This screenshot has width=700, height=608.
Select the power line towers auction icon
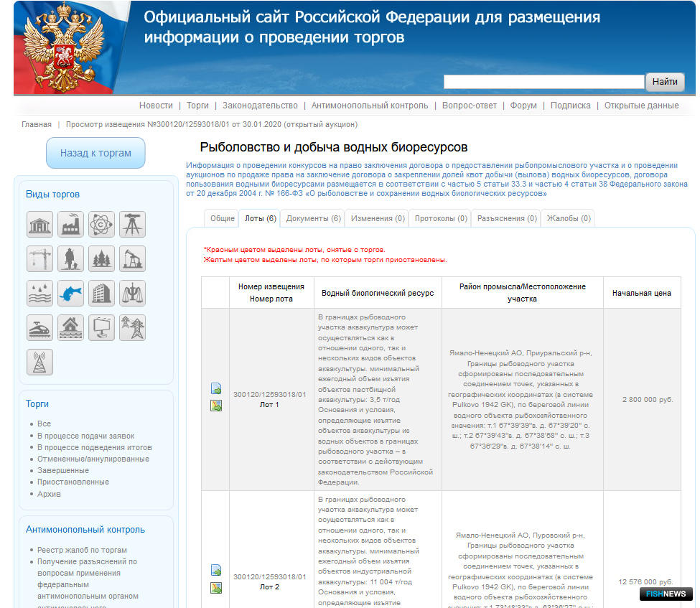(x=132, y=327)
